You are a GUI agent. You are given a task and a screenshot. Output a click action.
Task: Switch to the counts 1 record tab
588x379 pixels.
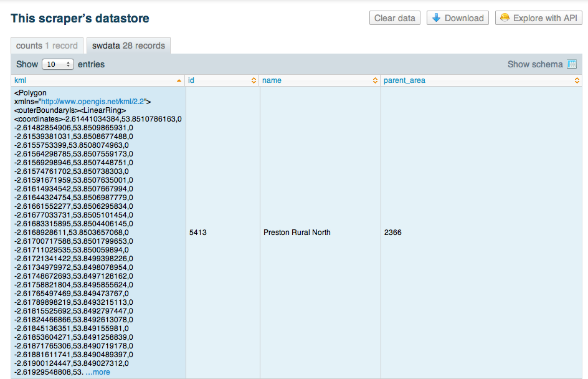tap(47, 46)
